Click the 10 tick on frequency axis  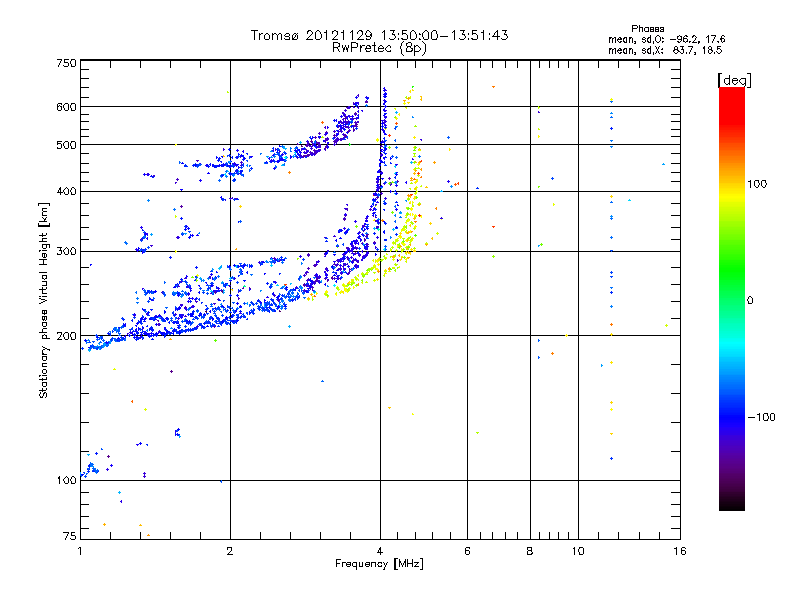click(x=578, y=552)
